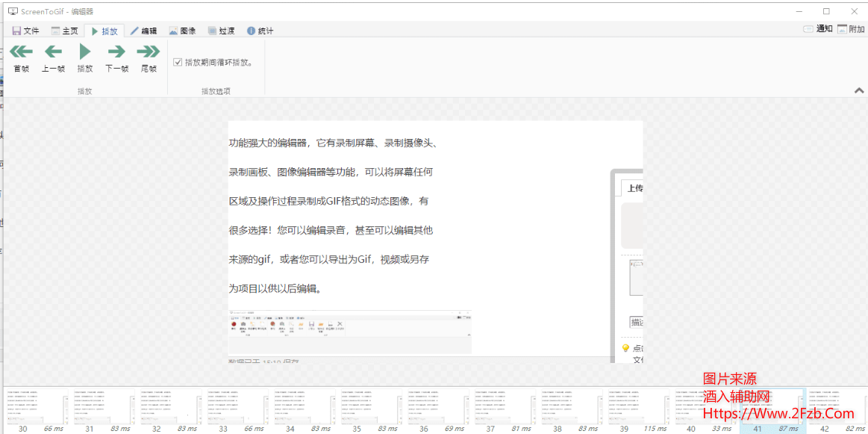The width and height of the screenshot is (868, 434).
Task: Open the 文件 (File) tab
Action: pyautogui.click(x=25, y=31)
